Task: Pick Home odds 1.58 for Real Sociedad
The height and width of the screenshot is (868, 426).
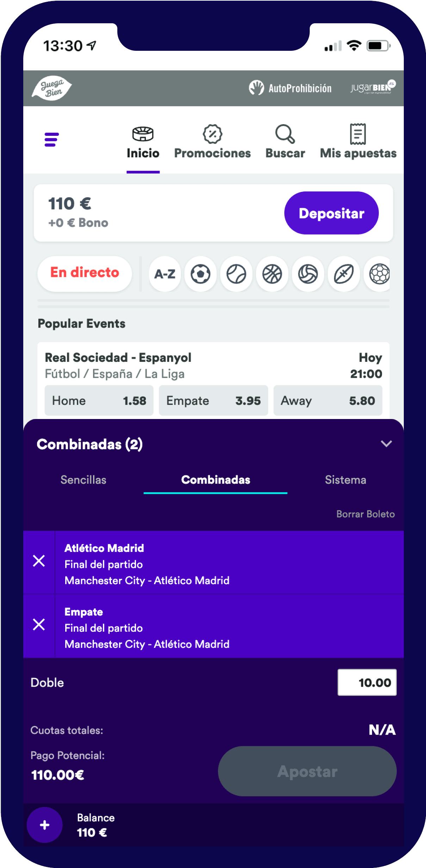Action: [99, 401]
